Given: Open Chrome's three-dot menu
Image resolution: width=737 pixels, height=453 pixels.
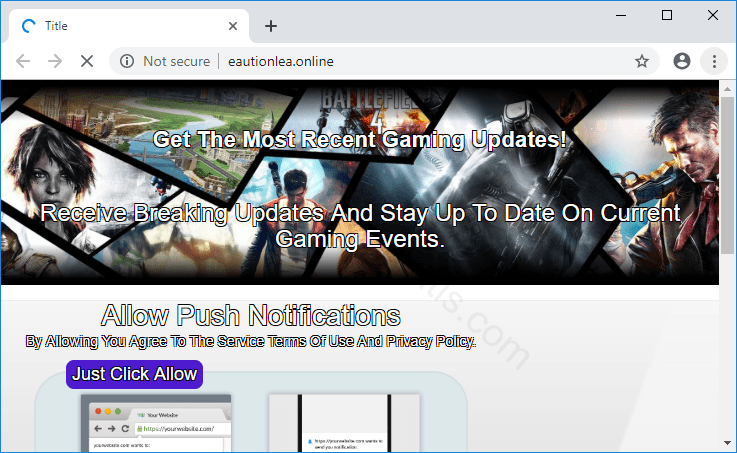Looking at the screenshot, I should click(x=714, y=61).
